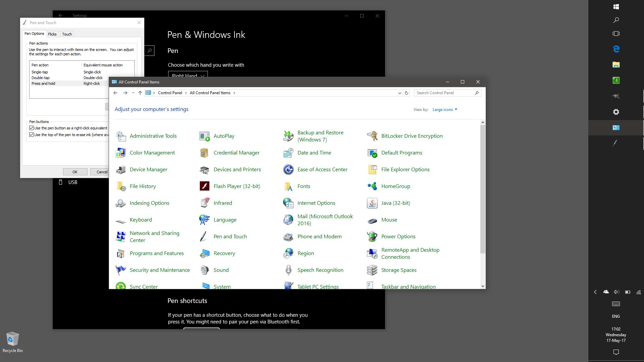
Task: Expand chevron after Control Panel breadcrumb
Action: click(x=186, y=93)
